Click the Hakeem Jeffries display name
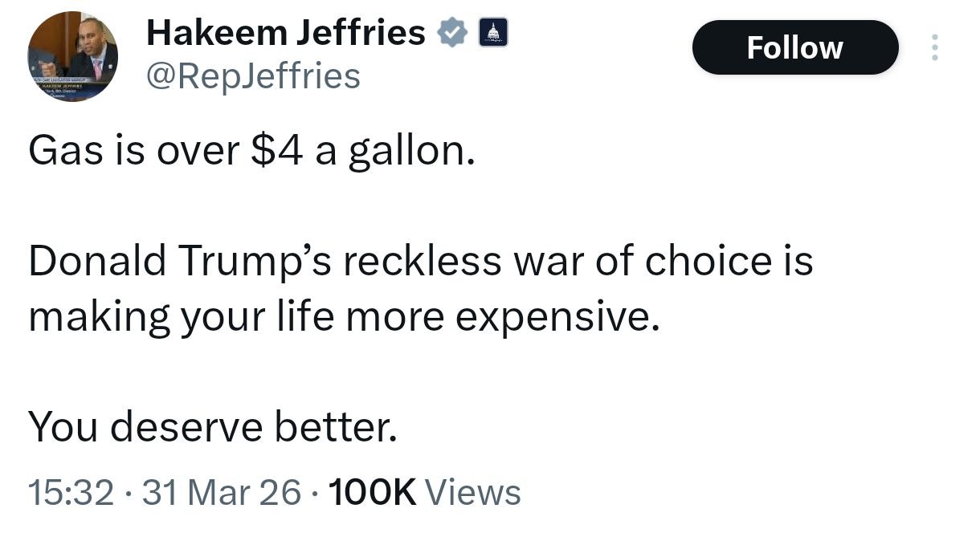980x541 pixels. coord(286,33)
